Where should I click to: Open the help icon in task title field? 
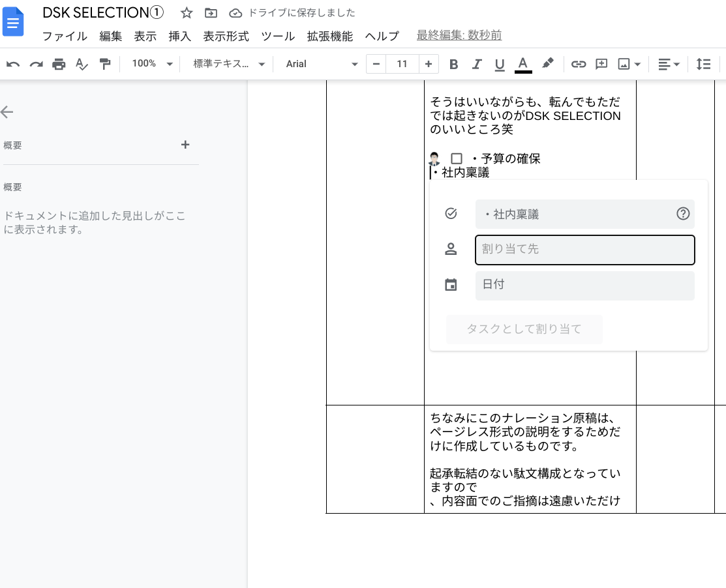point(683,214)
